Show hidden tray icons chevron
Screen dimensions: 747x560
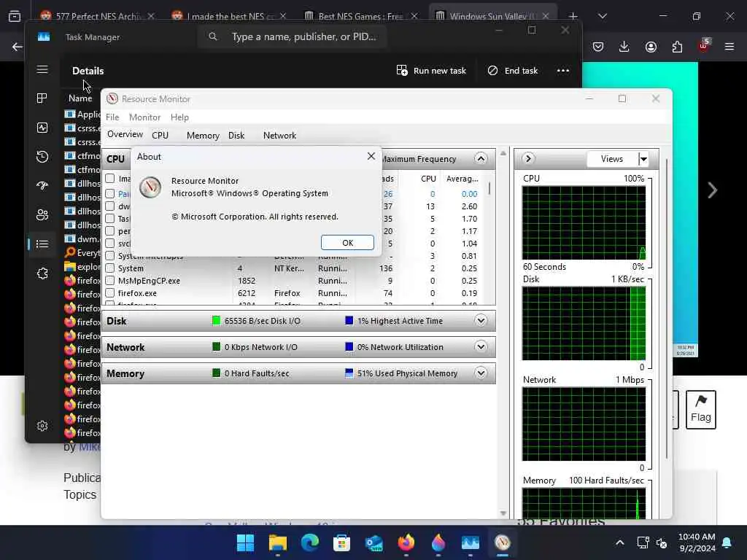[620, 542]
